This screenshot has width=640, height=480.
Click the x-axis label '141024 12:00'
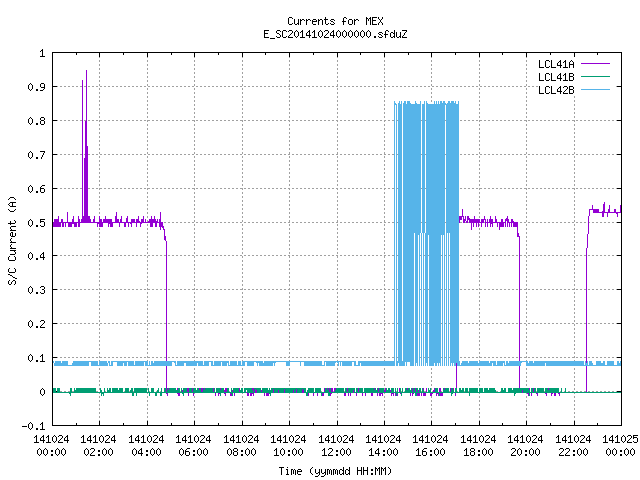click(336, 446)
